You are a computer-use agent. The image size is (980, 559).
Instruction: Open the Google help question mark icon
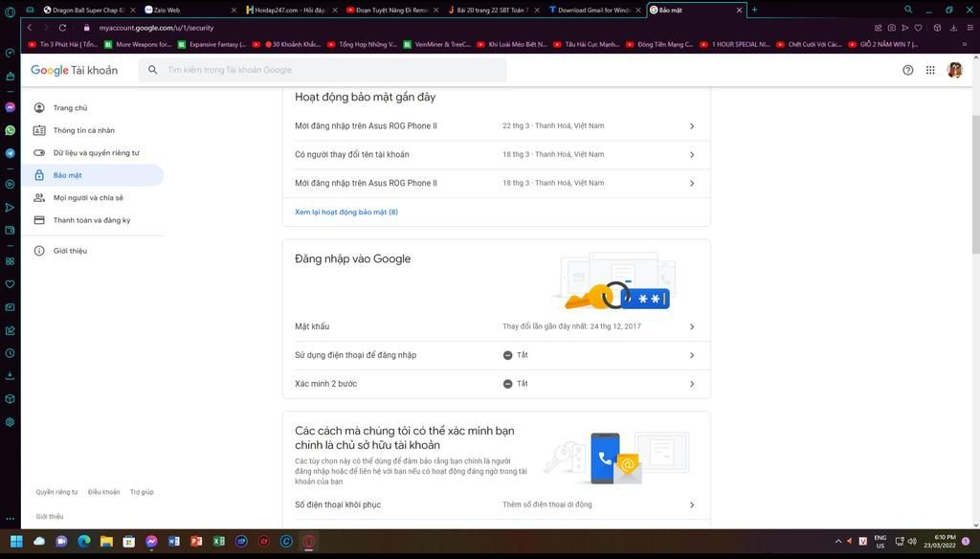907,70
